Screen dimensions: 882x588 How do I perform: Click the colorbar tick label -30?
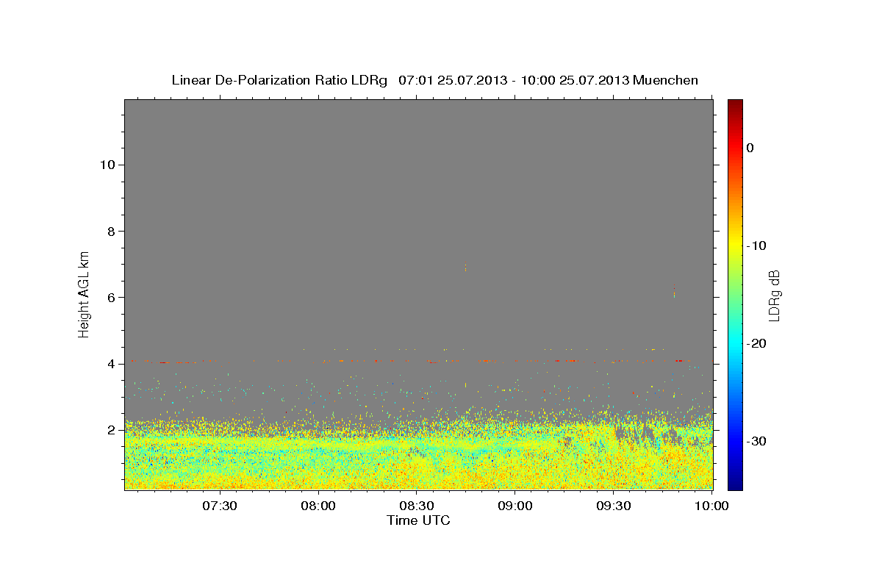pyautogui.click(x=757, y=442)
